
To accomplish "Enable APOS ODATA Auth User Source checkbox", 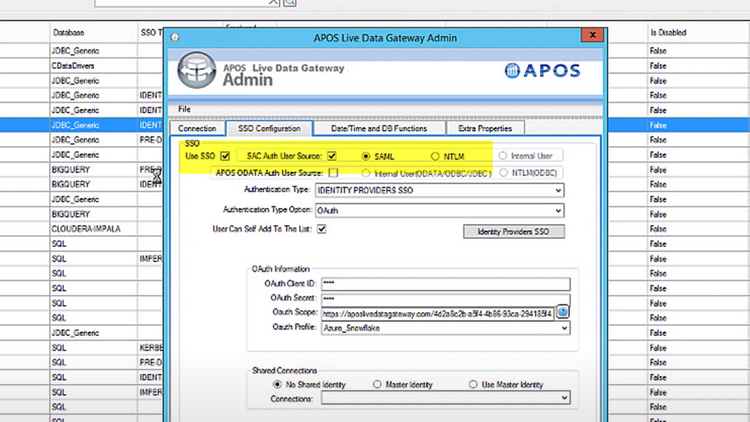I will click(333, 173).
